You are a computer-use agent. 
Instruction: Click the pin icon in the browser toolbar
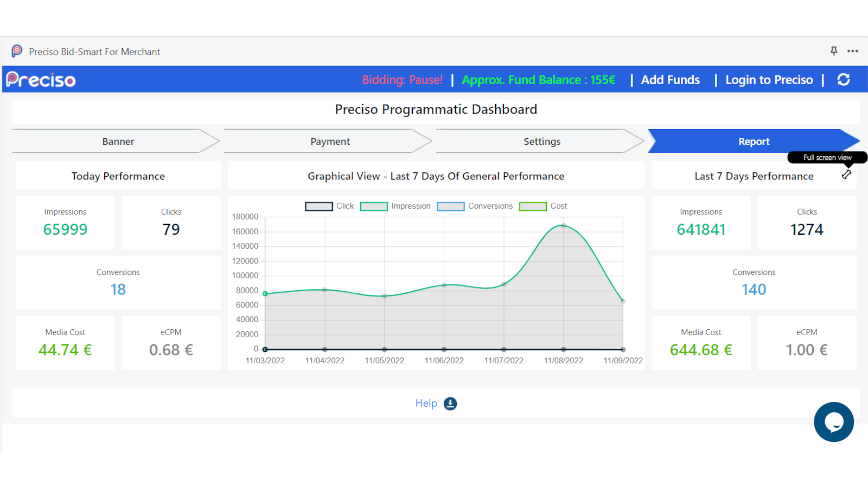(834, 51)
